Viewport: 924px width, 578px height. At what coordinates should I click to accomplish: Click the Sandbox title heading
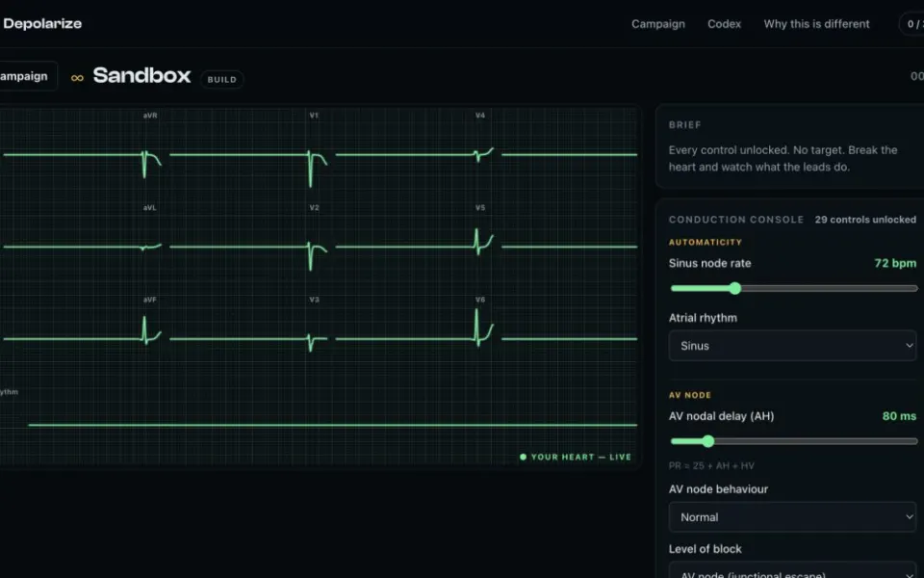(x=141, y=75)
